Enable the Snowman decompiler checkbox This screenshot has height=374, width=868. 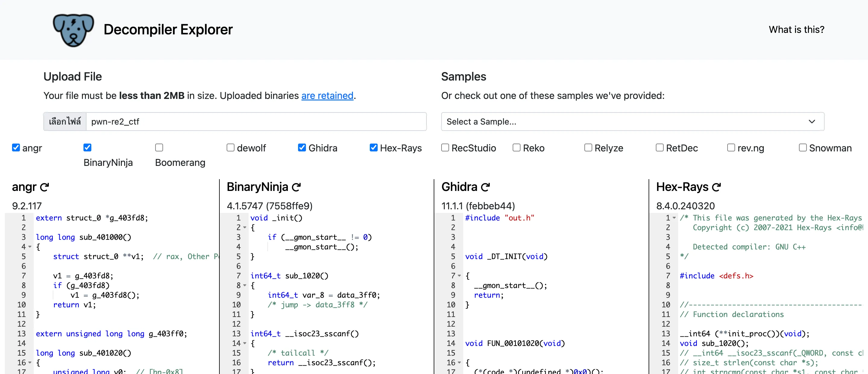(803, 148)
